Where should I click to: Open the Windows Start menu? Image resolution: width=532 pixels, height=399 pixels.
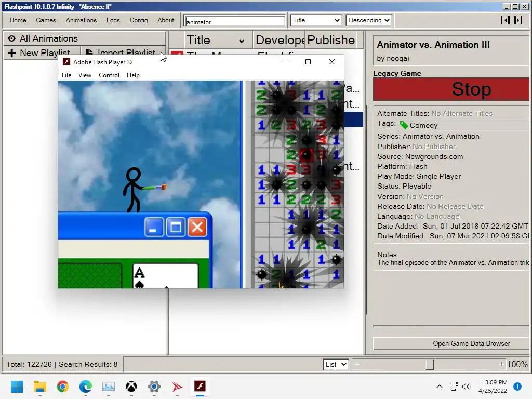17,387
